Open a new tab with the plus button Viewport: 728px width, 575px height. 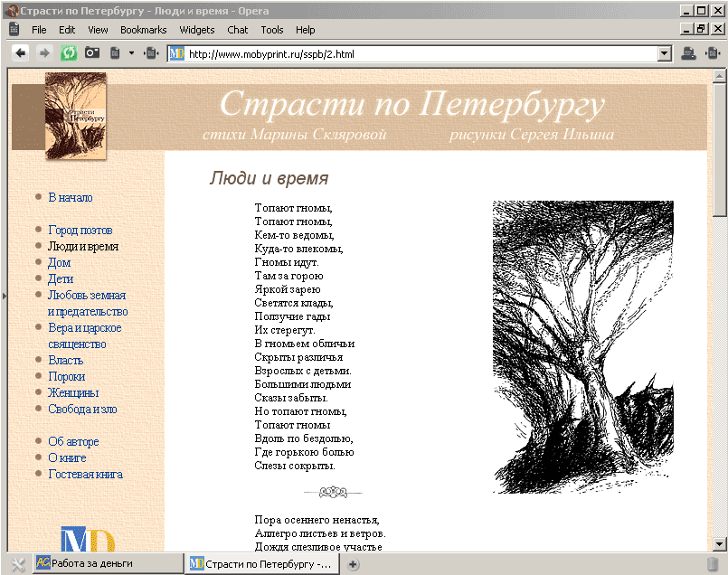pos(353,564)
